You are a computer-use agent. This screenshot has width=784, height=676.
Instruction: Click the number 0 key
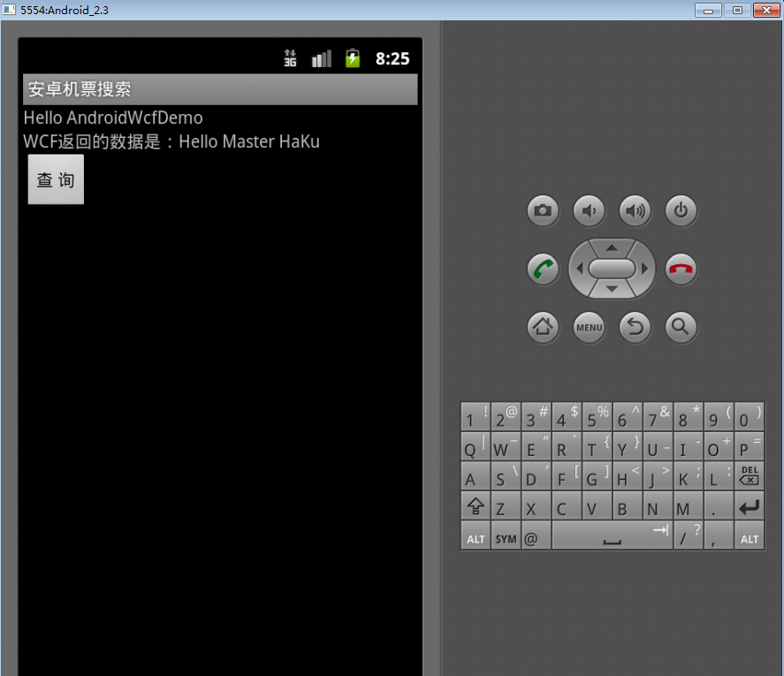click(749, 416)
